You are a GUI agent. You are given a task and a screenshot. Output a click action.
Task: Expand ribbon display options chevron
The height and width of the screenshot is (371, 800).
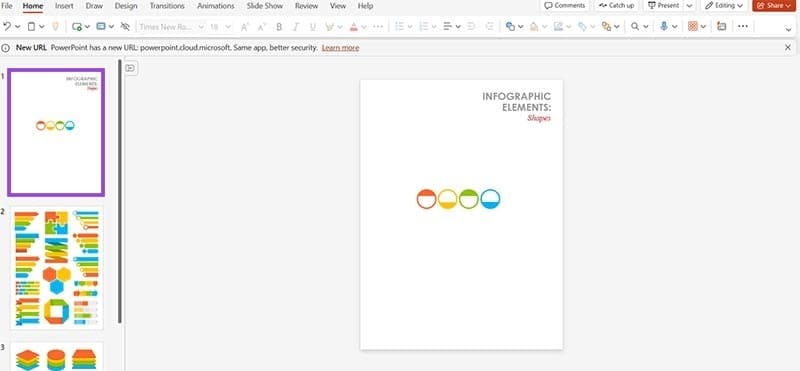[788, 30]
